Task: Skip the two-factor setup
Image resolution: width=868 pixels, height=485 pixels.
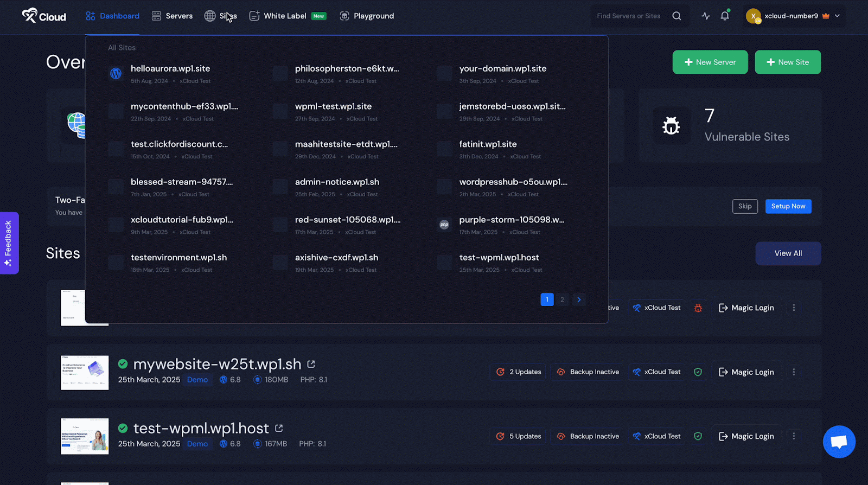Action: point(745,206)
